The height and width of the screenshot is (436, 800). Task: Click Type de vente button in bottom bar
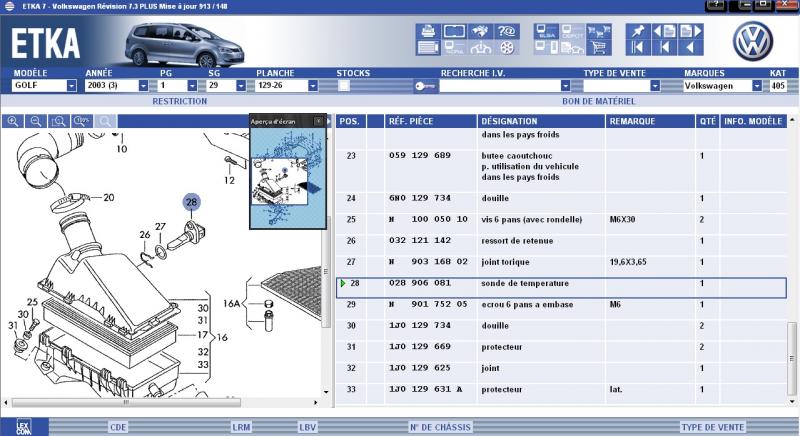(x=713, y=427)
